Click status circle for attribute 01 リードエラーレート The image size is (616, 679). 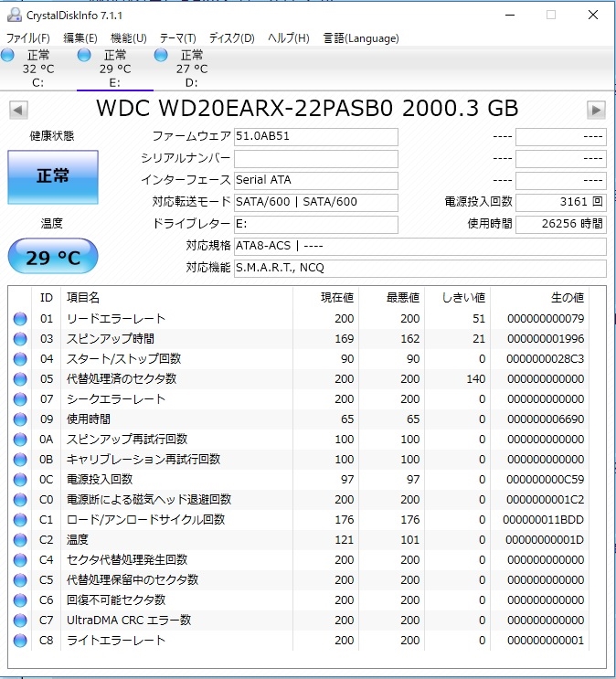pyautogui.click(x=20, y=319)
